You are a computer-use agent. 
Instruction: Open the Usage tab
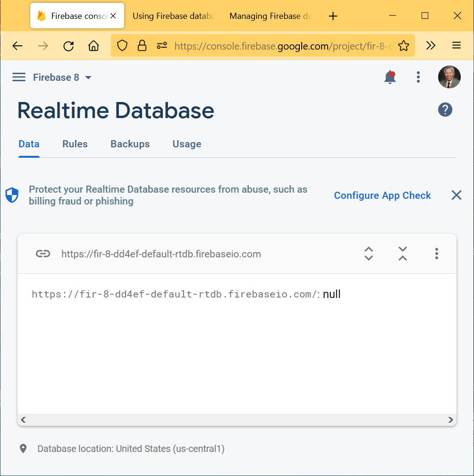[186, 144]
